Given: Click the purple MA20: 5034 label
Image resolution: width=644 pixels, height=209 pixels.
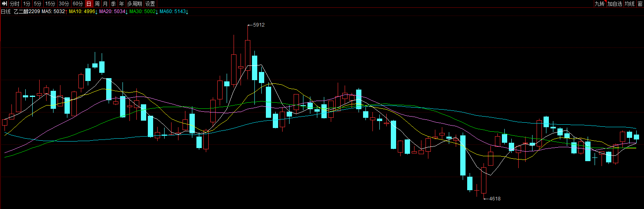Looking at the screenshot, I should click(112, 11).
